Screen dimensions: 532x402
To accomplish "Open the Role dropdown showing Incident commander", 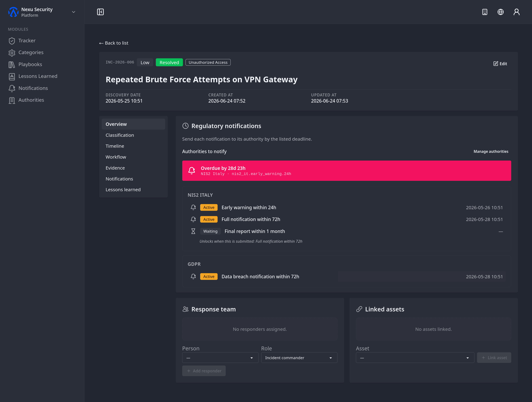I will [299, 358].
